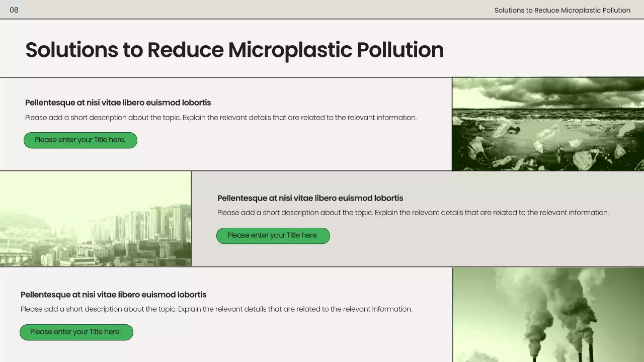Click the horizontal divider line below the title
644x362 pixels.
point(322,76)
